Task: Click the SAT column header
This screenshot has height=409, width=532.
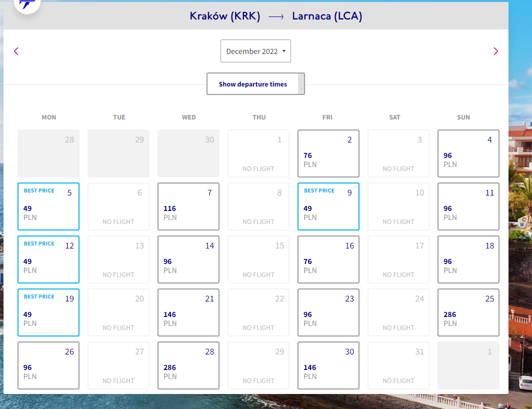Action: click(394, 117)
